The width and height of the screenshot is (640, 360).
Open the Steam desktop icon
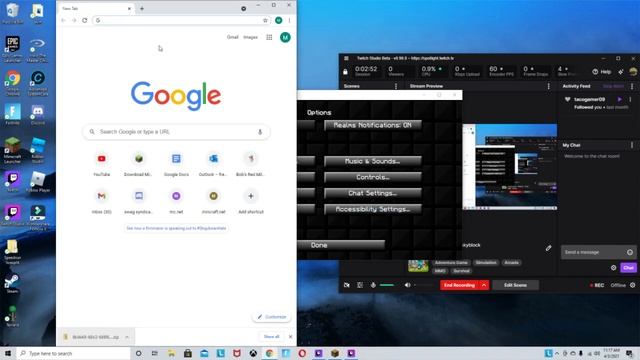click(x=13, y=284)
